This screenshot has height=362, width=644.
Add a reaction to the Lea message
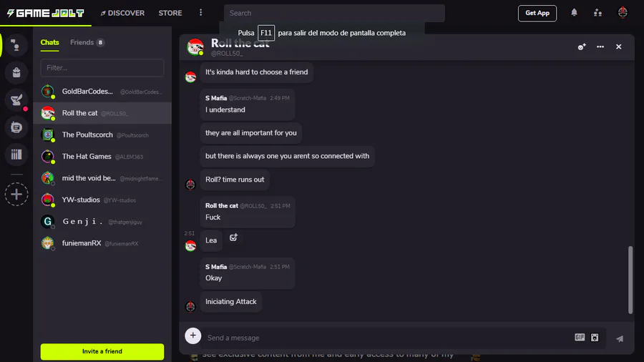tap(233, 238)
